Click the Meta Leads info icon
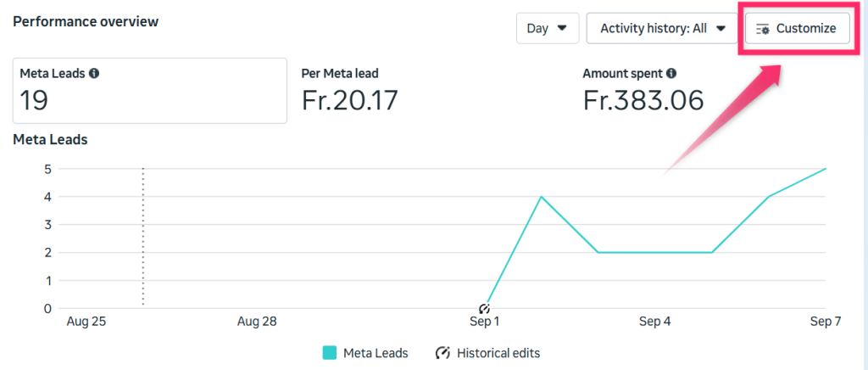Viewport: 868px width, 370px height. click(94, 74)
